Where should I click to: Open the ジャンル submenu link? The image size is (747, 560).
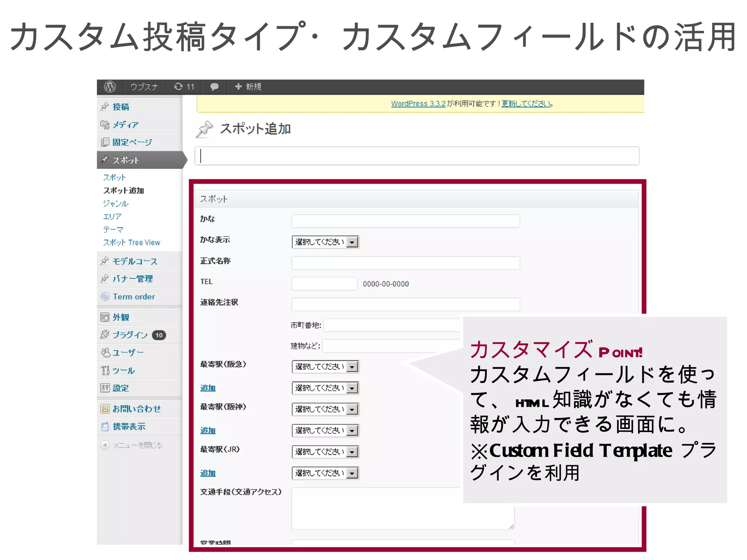coord(116,203)
